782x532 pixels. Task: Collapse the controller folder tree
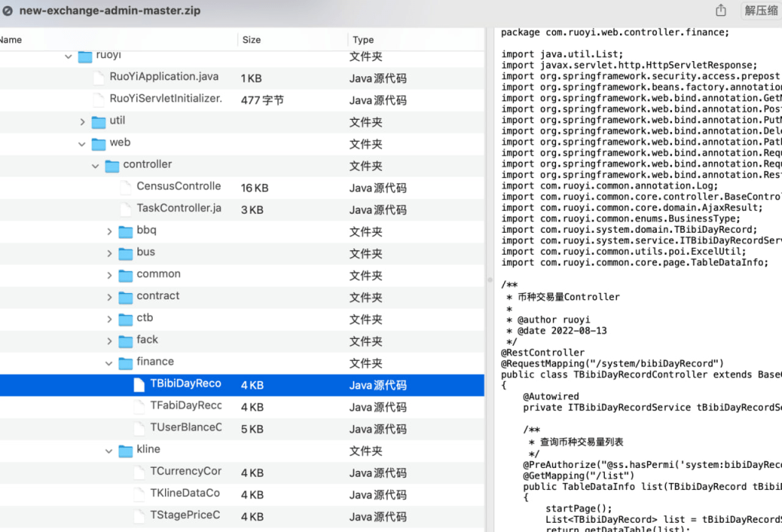[x=95, y=166]
